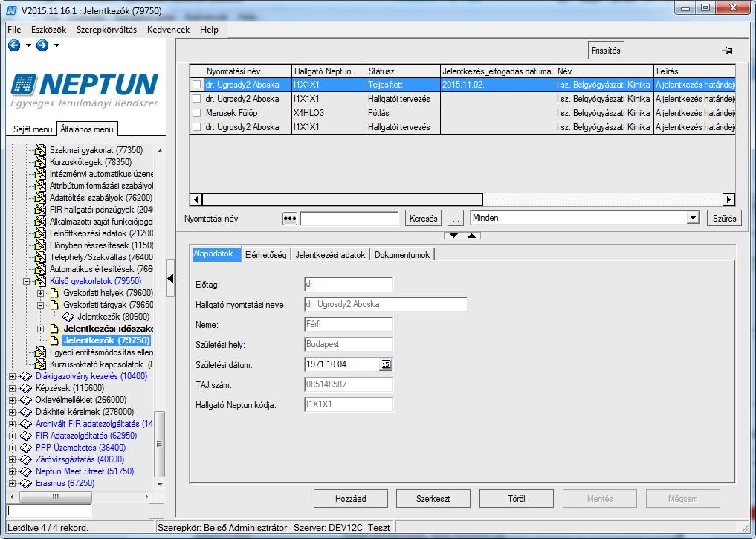Sort by the Státusz column header
Screen dimensions: 756x539
point(403,71)
